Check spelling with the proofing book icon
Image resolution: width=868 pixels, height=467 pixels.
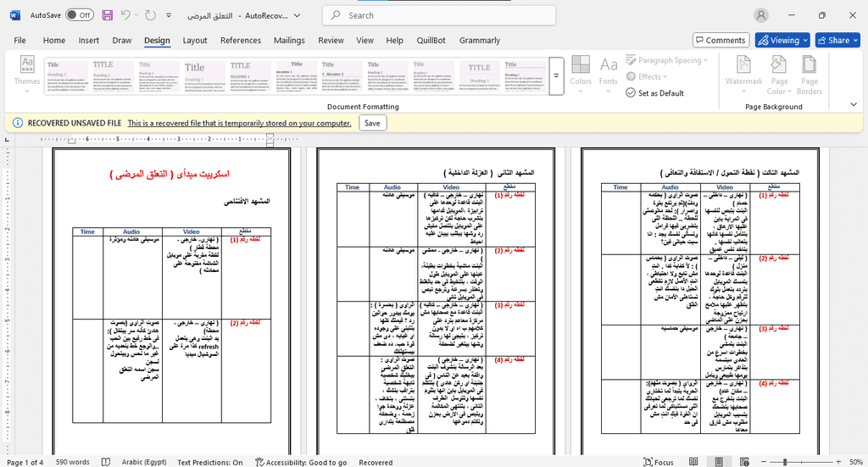[106, 462]
